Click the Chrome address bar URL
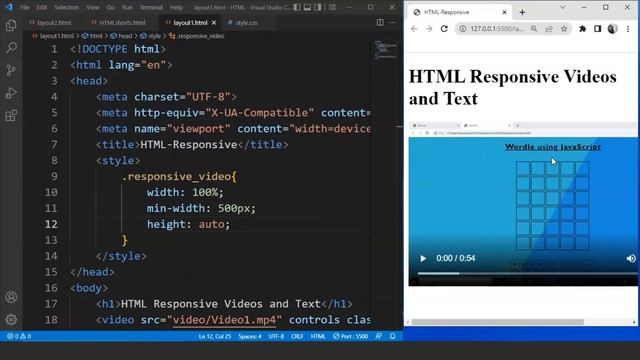Screen dimensions: 640x360 (x=497, y=29)
